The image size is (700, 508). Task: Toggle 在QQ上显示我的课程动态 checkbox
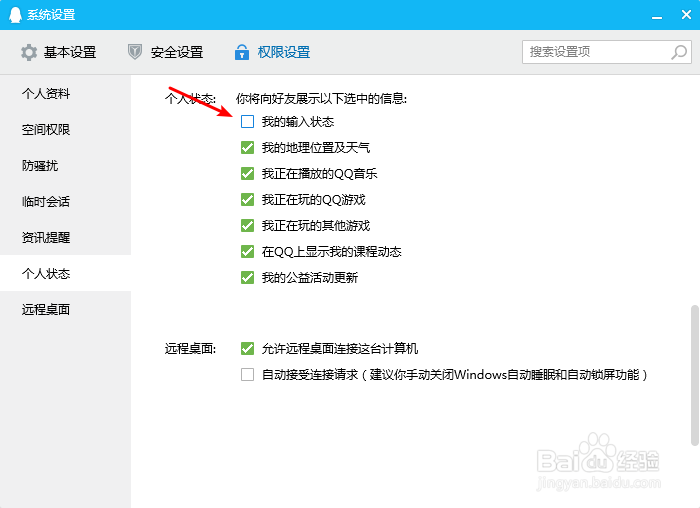[247, 251]
